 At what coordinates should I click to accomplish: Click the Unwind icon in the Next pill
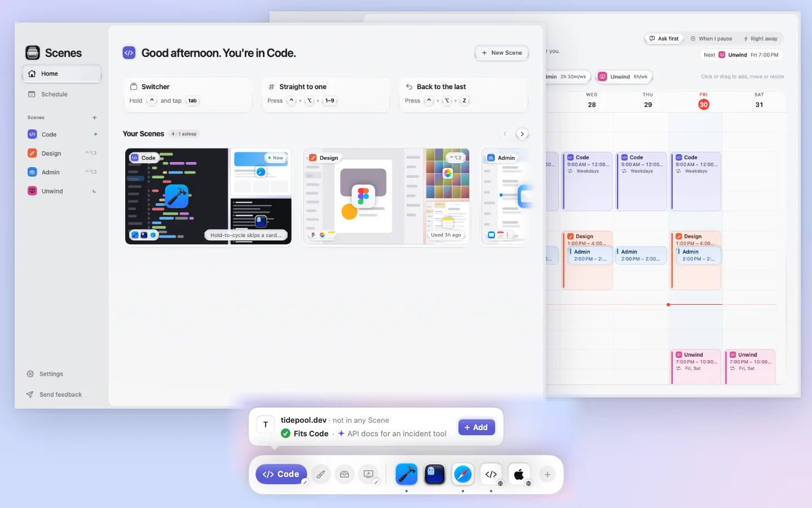click(x=722, y=55)
